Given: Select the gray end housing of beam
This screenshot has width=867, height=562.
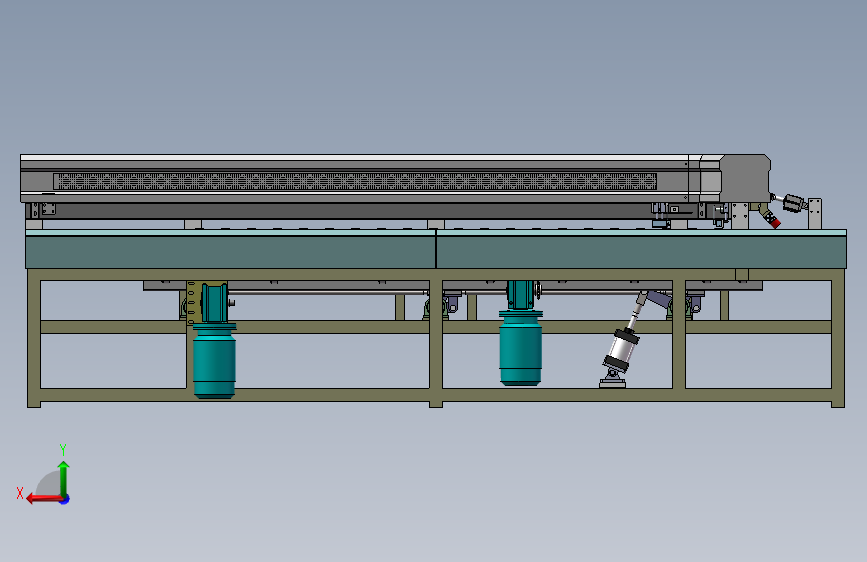Looking at the screenshot, I should pyautogui.click(x=745, y=178).
